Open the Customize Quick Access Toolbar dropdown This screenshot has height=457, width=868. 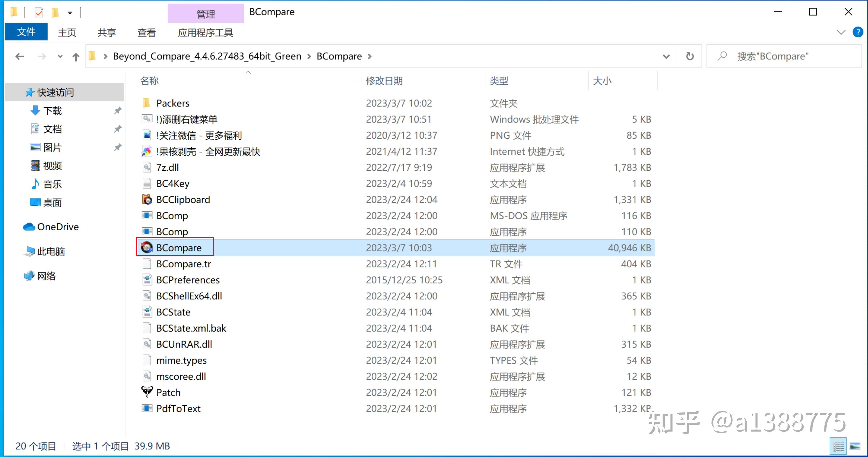click(x=70, y=13)
